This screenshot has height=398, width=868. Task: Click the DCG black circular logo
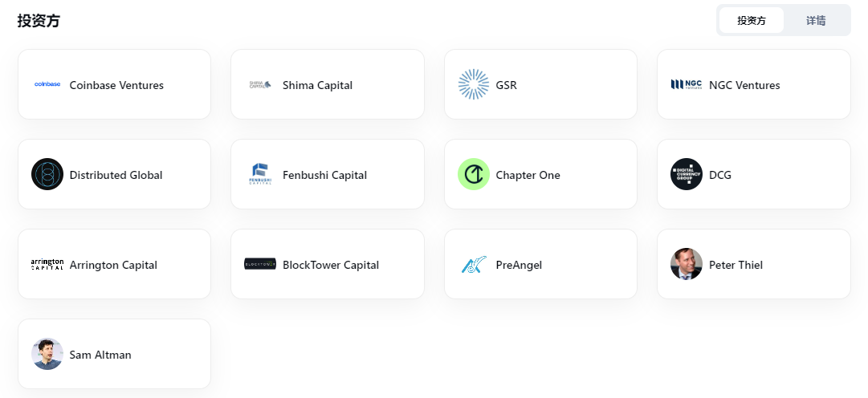pyautogui.click(x=687, y=174)
